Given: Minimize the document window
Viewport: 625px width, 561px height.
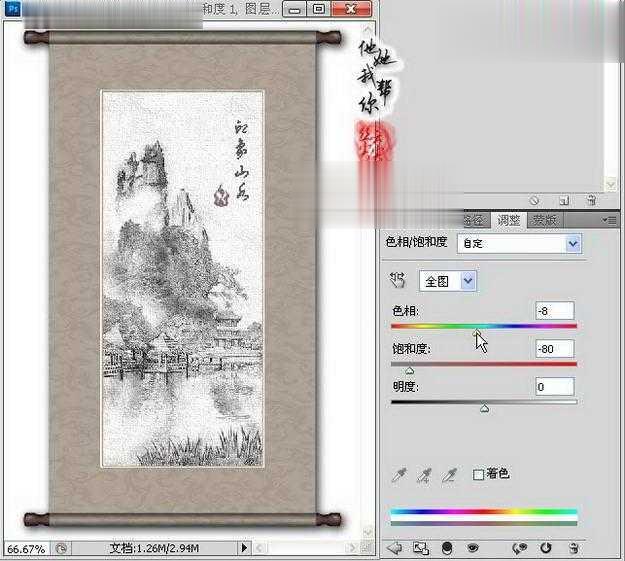Looking at the screenshot, I should [x=295, y=9].
